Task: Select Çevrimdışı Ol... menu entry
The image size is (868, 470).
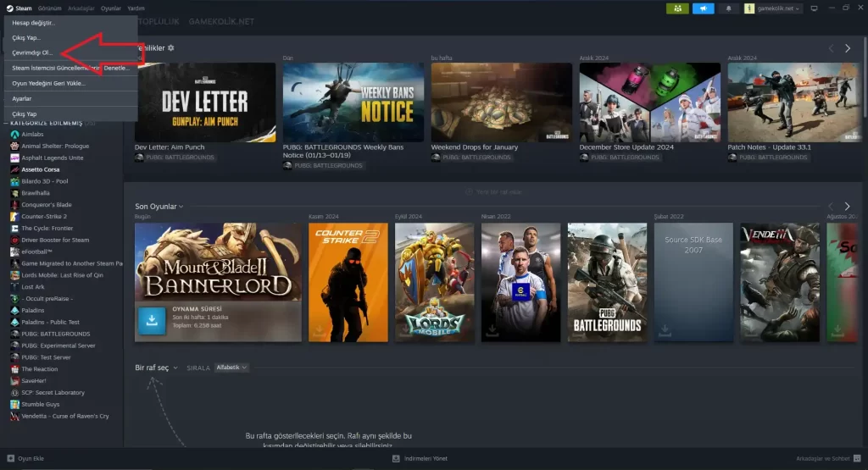Action: [x=70, y=53]
